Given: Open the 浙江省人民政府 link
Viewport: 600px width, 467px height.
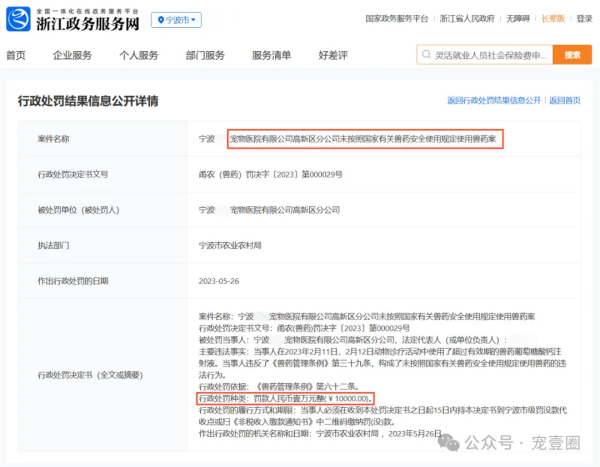Looking at the screenshot, I should (x=467, y=18).
